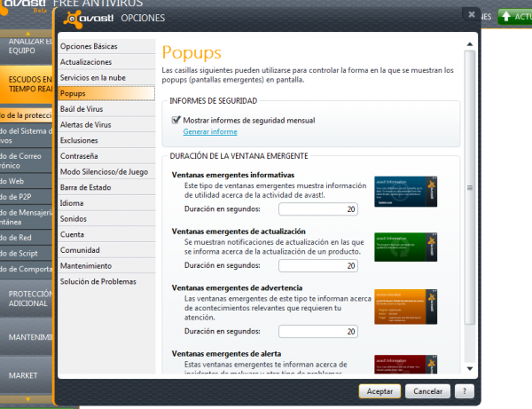
Task: Open ANALIZAR EL EQUIPO in main window
Action: (x=26, y=50)
